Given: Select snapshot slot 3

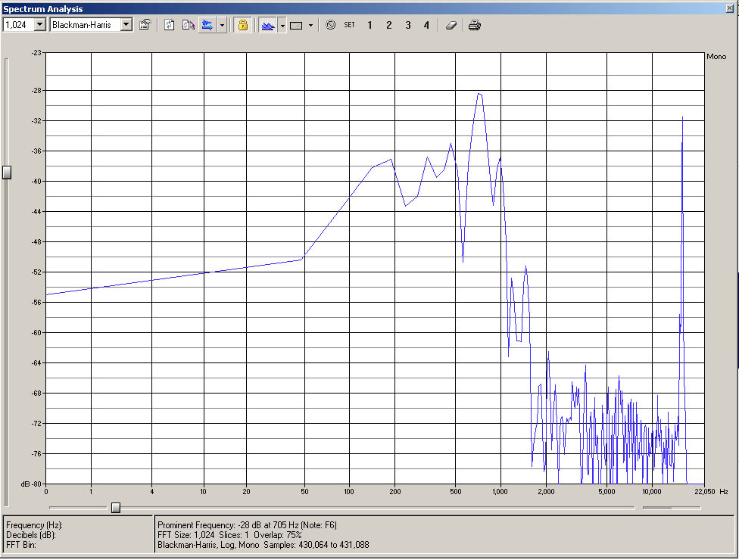Looking at the screenshot, I should (407, 25).
